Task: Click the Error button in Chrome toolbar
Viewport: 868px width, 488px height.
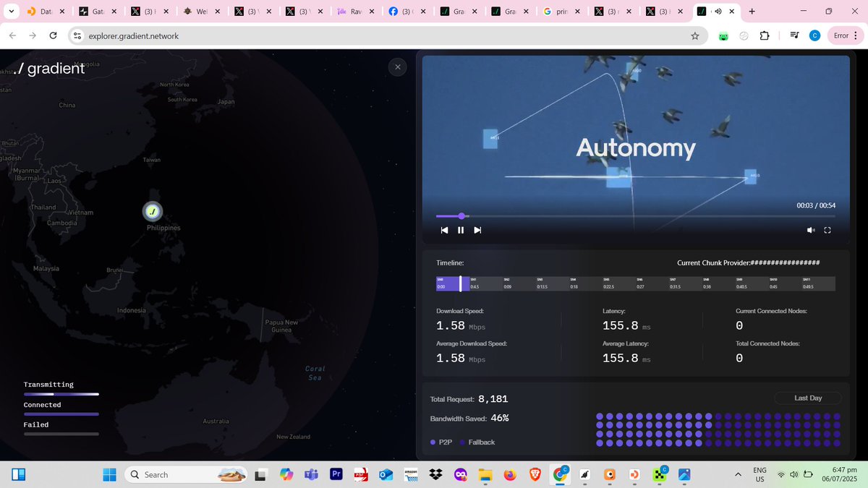Action: (x=845, y=35)
